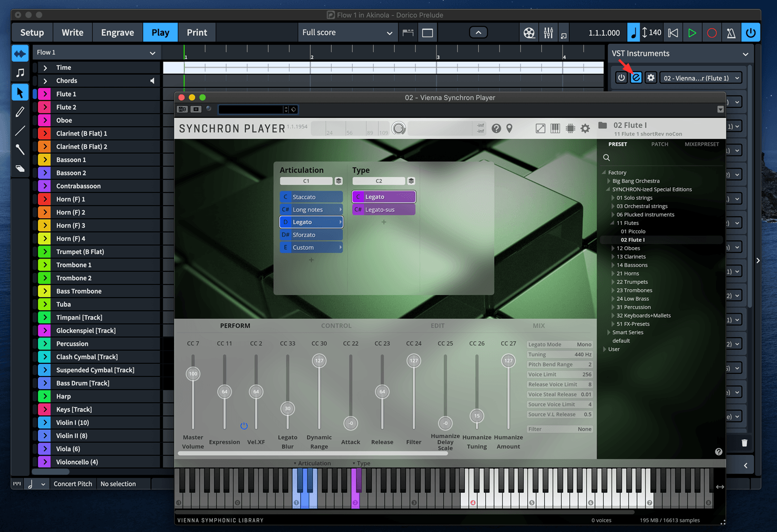Click the Humanize Tuning CC 26 slider knob
Image resolution: width=777 pixels, height=532 pixels.
pos(477,416)
